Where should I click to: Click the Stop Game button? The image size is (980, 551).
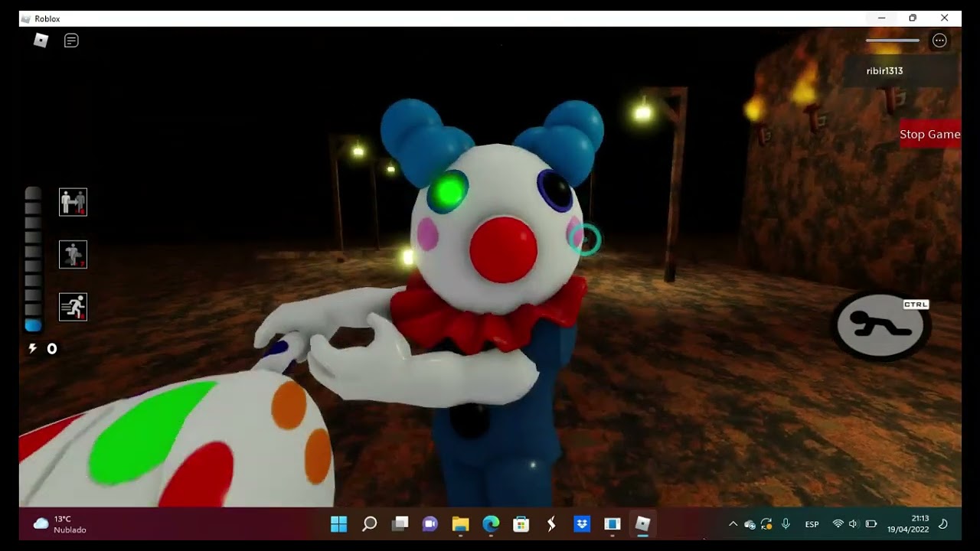click(929, 134)
